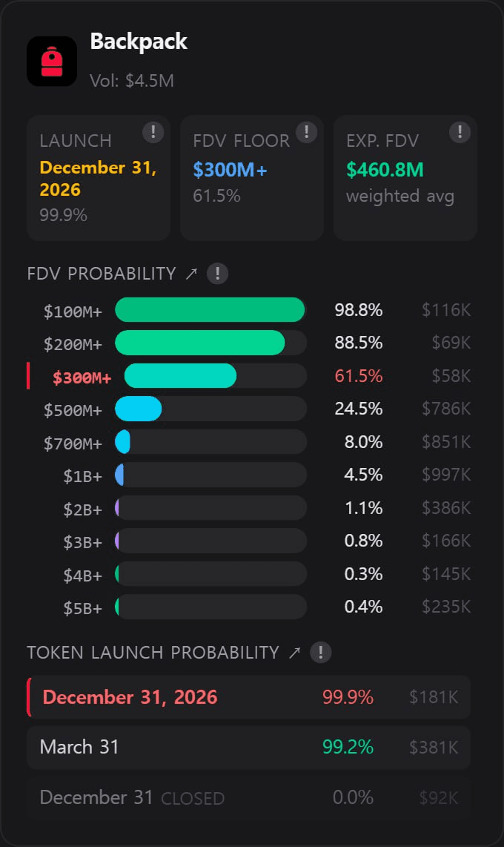Click the $300M+ FDV threshold label
Viewport: 504px width, 847px height.
(x=82, y=377)
